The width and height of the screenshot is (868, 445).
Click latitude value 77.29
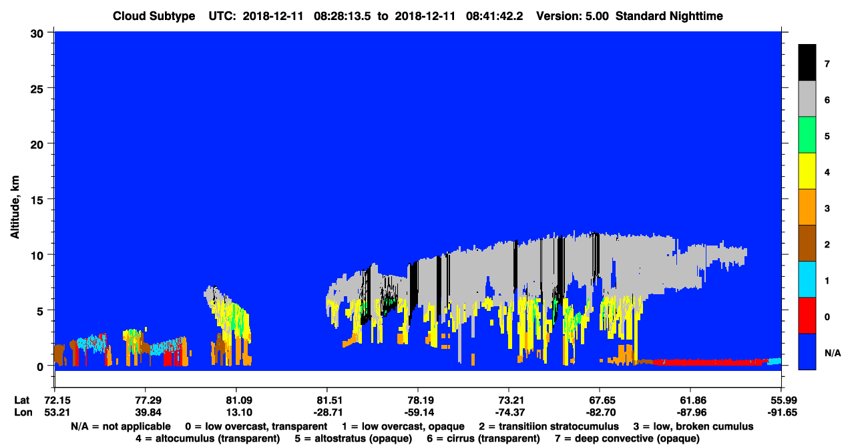coord(145,400)
